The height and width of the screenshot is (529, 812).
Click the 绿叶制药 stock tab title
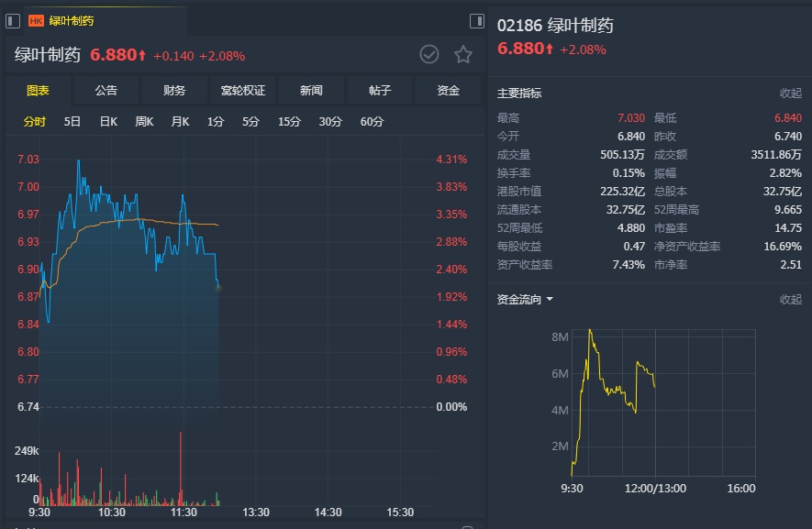(72, 21)
